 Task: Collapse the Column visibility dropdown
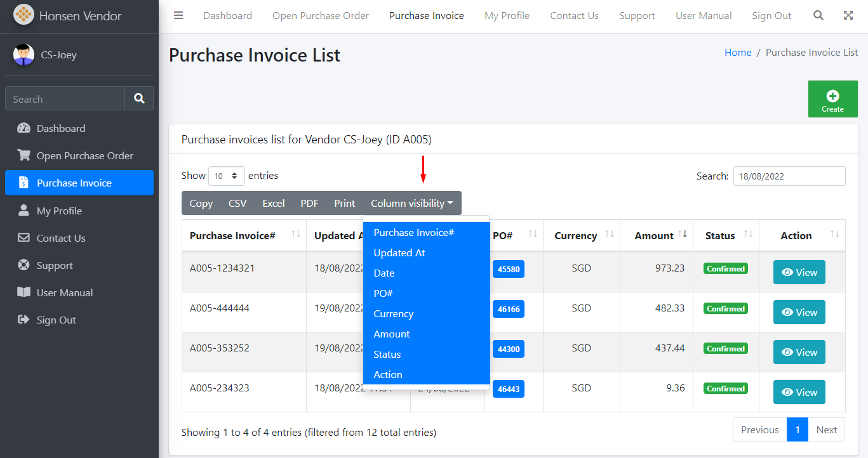pyautogui.click(x=411, y=204)
